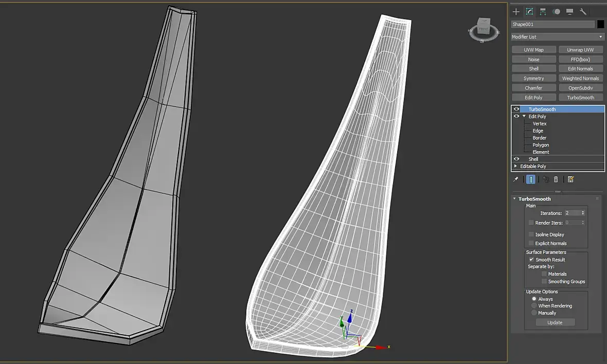Select the Border sub-object level

tap(539, 138)
